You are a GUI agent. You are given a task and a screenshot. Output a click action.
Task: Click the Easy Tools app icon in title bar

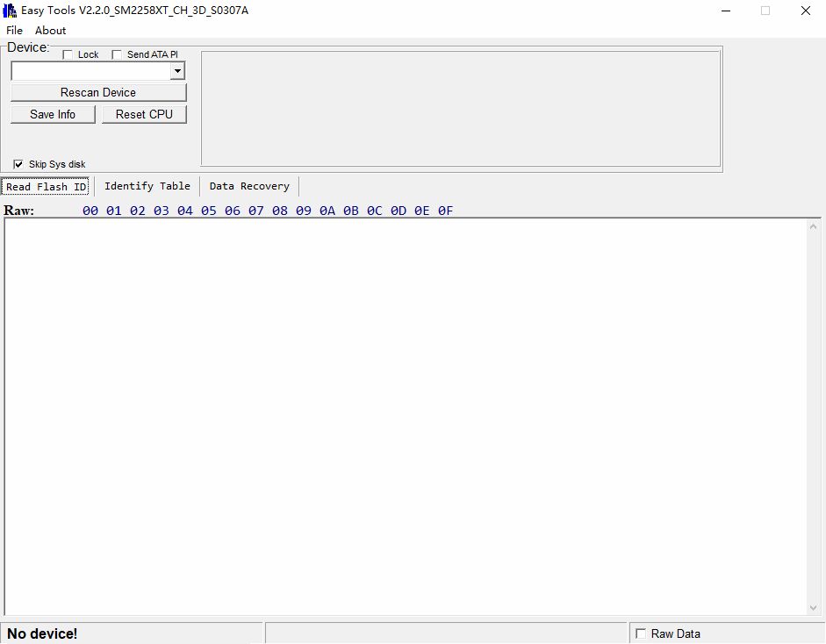pos(10,11)
